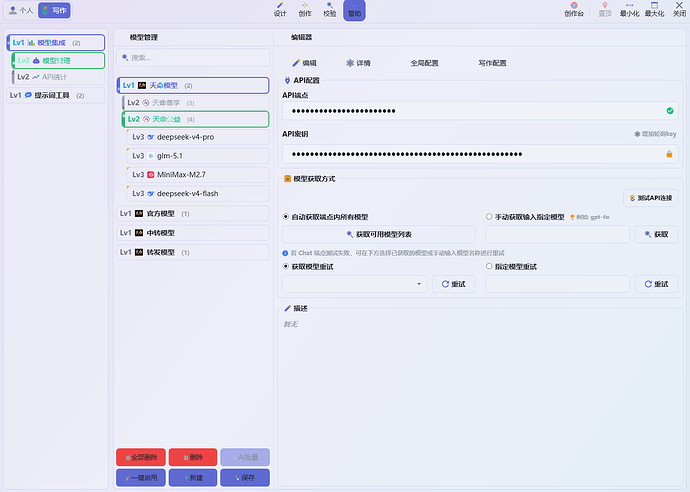Viewport: 690px width, 492px height.
Task: Click the orange lock icon in API密钥
Action: click(x=669, y=154)
